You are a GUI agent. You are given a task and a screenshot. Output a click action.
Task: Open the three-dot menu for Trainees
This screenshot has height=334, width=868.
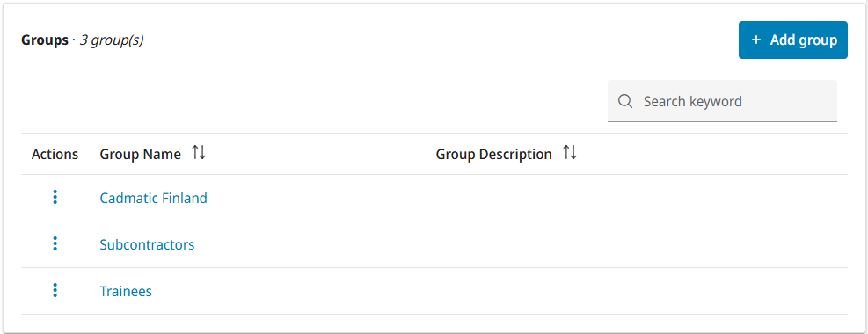click(x=55, y=290)
